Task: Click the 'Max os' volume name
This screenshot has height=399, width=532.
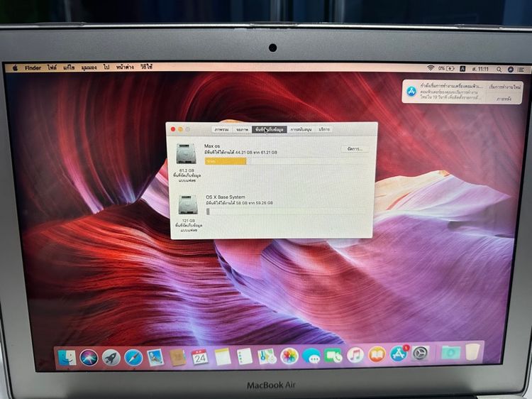Action: click(212, 146)
